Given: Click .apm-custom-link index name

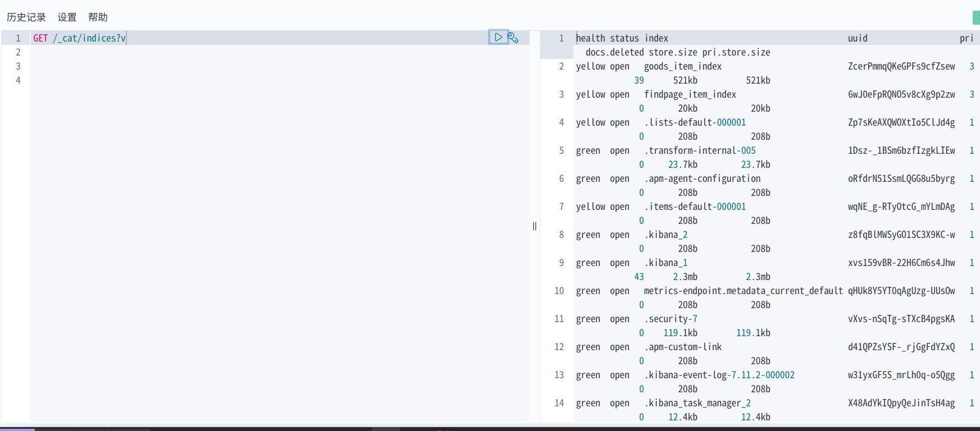Looking at the screenshot, I should (x=683, y=347).
